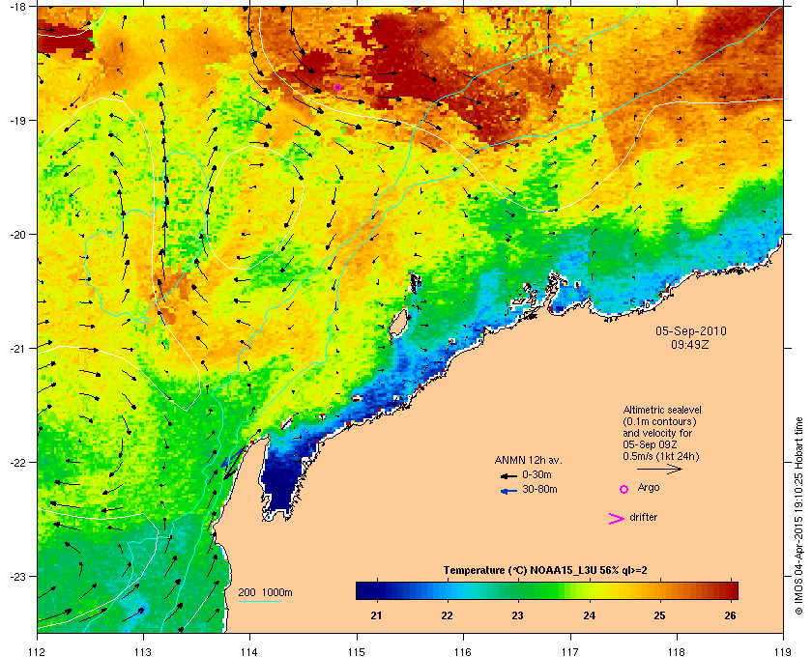The height and width of the screenshot is (657, 812).
Task: Click the latitude axis label -19
Action: coord(17,121)
